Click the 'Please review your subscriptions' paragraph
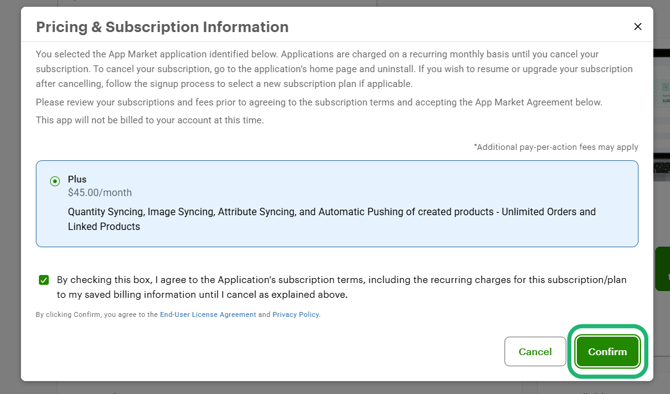Viewport: 670px width, 394px height. (319, 102)
